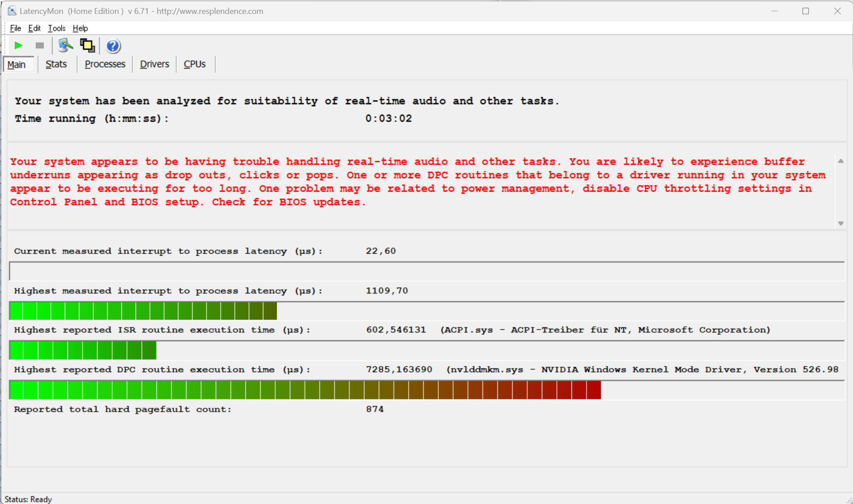Click the hard pagefault count 874
The height and width of the screenshot is (504, 853).
375,409
